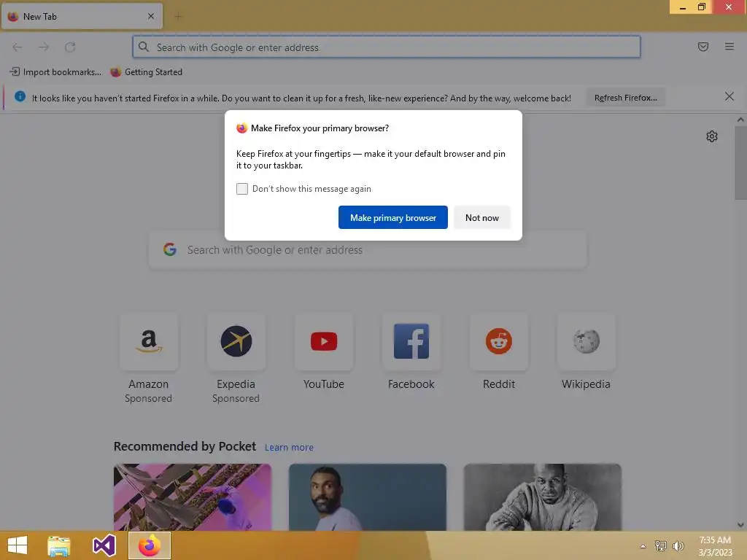Show hidden system tray icons

(x=643, y=546)
